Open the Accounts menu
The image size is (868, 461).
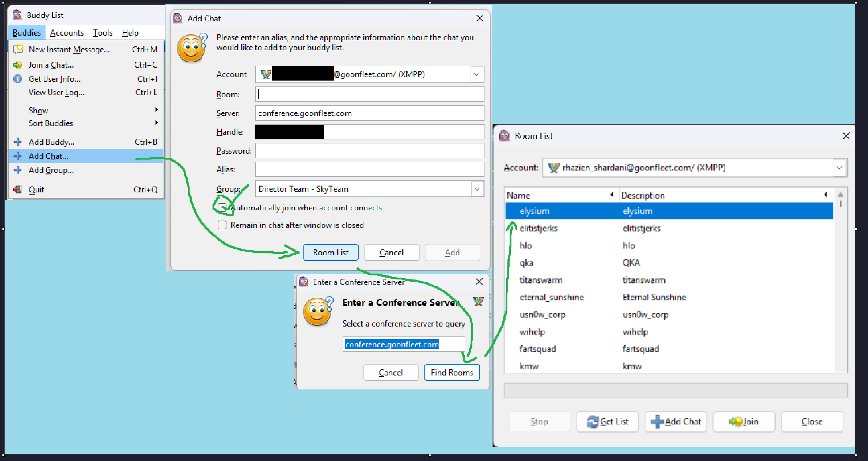(x=67, y=33)
